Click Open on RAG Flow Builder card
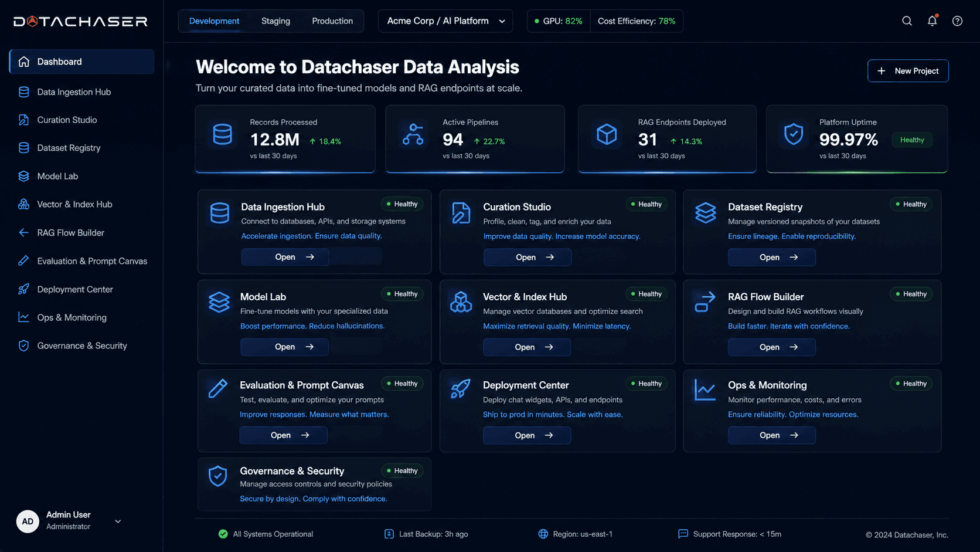980x552 pixels. coord(771,347)
